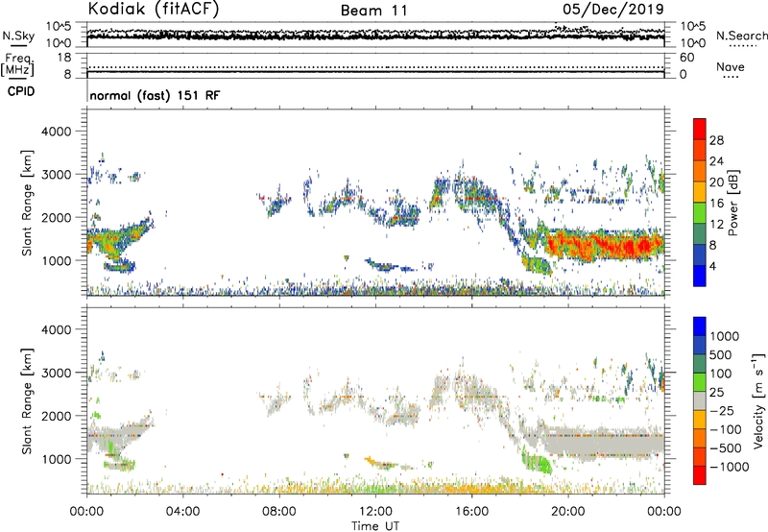The width and height of the screenshot is (768, 532).
Task: Click the '60' right tick of frequency panel
Action: (x=686, y=58)
